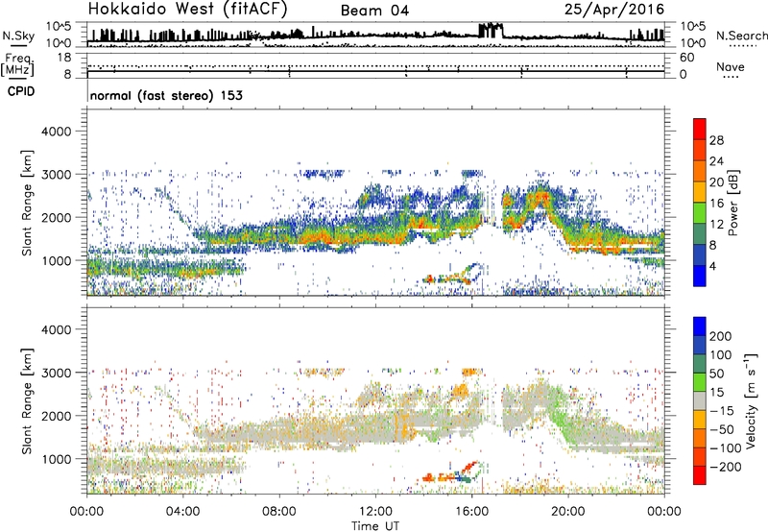Click the date "25/Apr/2016"
The image size is (768, 532).
coord(614,10)
